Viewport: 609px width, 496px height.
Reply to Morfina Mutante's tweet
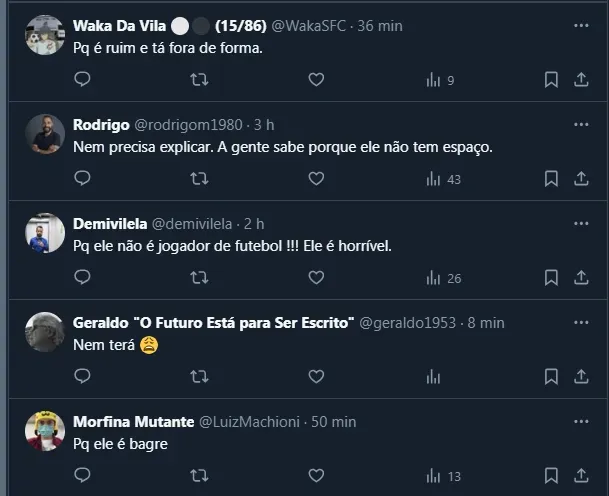point(82,476)
